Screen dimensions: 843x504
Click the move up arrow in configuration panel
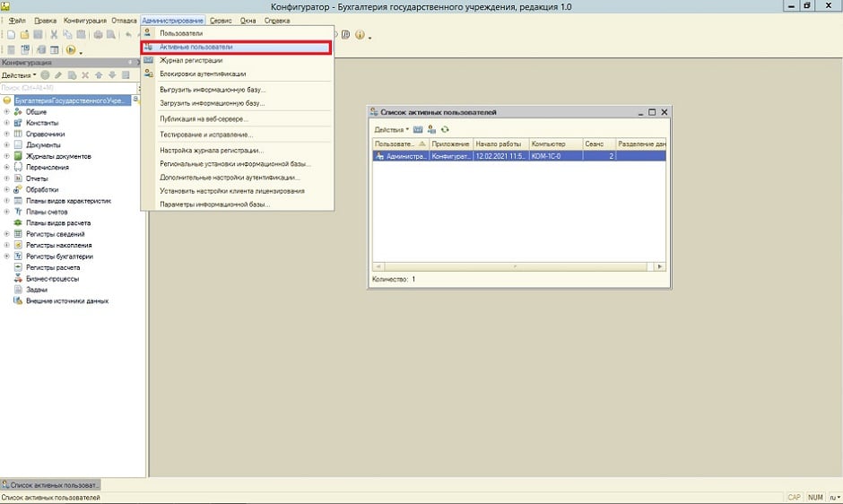[100, 75]
